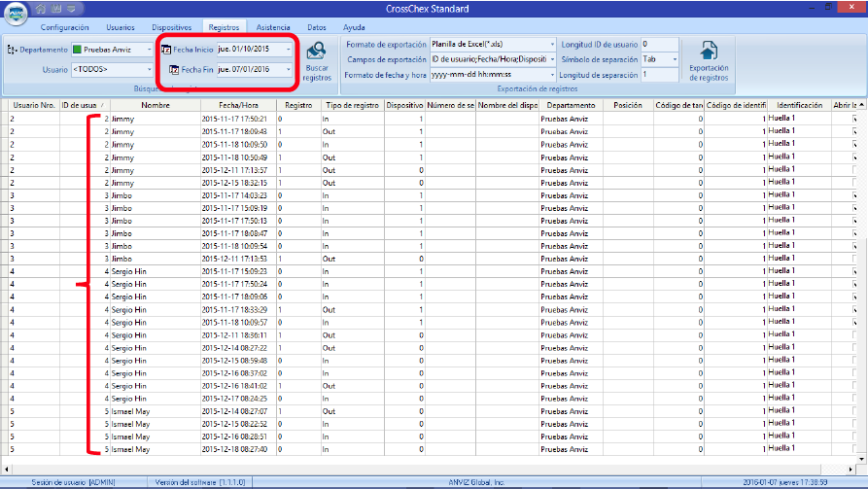The image size is (868, 489).
Task: Expand the Campos de exportación dropdown
Action: (x=552, y=59)
